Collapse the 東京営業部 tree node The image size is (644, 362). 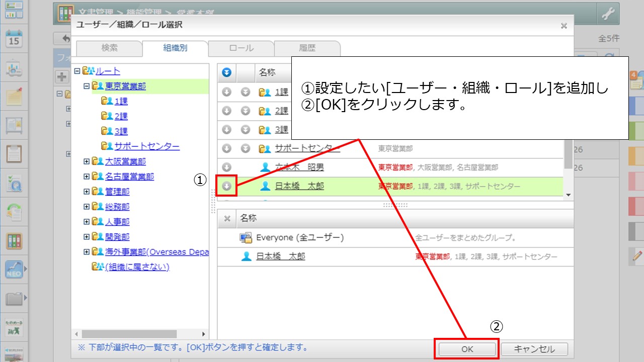[87, 86]
